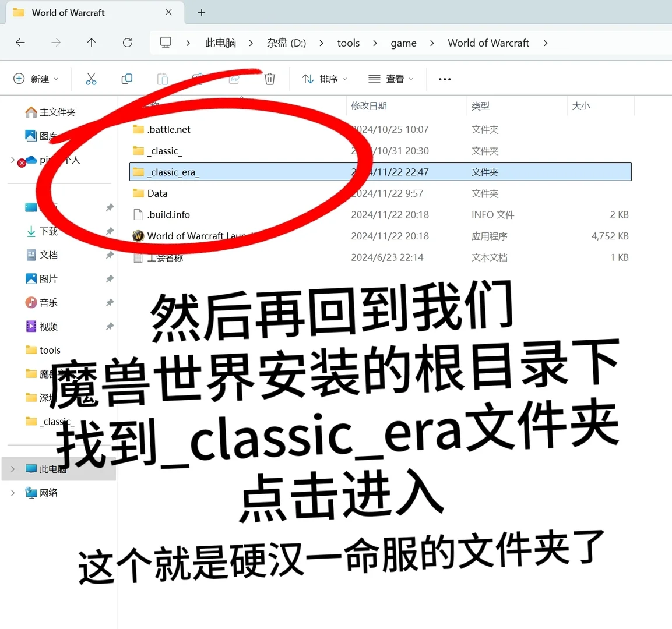
Task: Unpin 视频 using its pin icon
Action: 110,327
